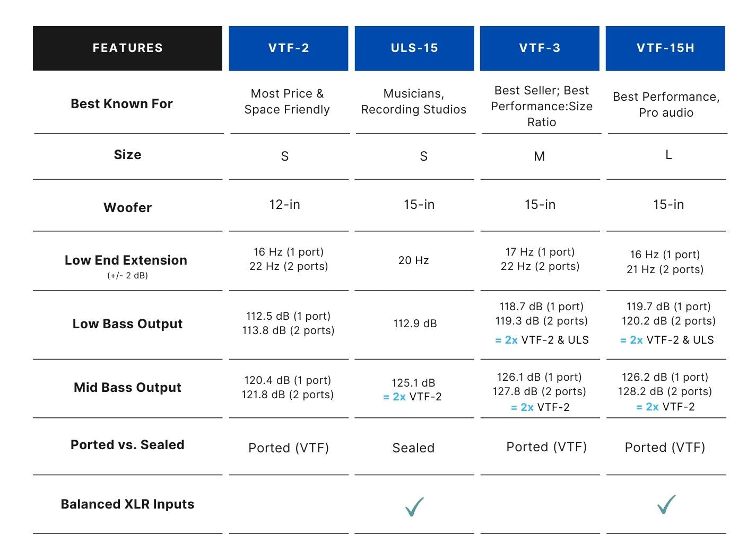Click the "Sealed" value for ULS-15
Viewport: 747px width, 560px height.
413,448
